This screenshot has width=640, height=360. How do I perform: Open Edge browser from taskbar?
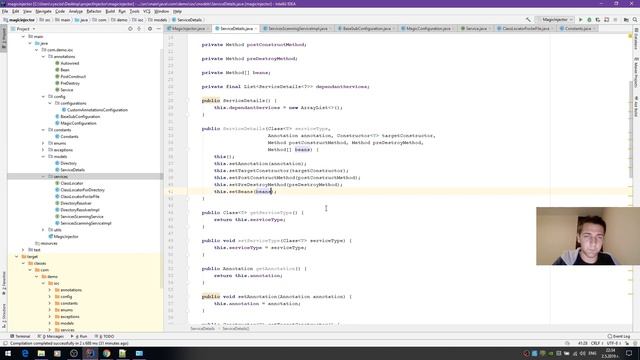[25, 353]
